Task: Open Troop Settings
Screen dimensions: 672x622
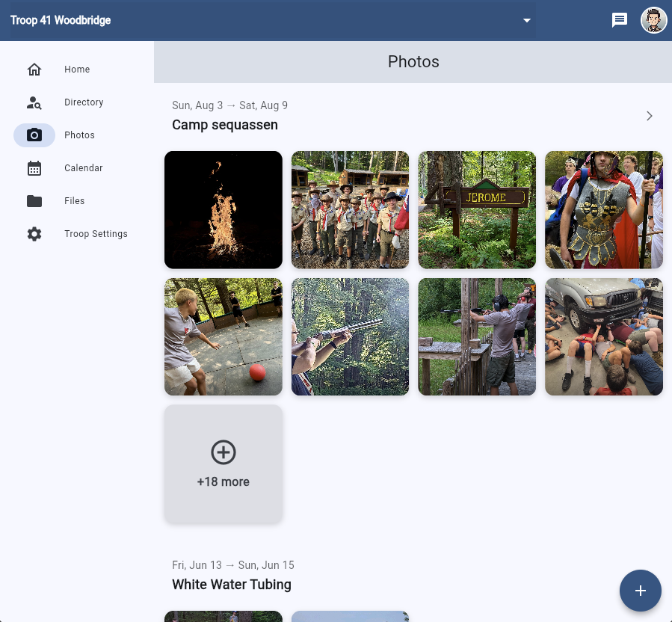Action: (x=96, y=233)
